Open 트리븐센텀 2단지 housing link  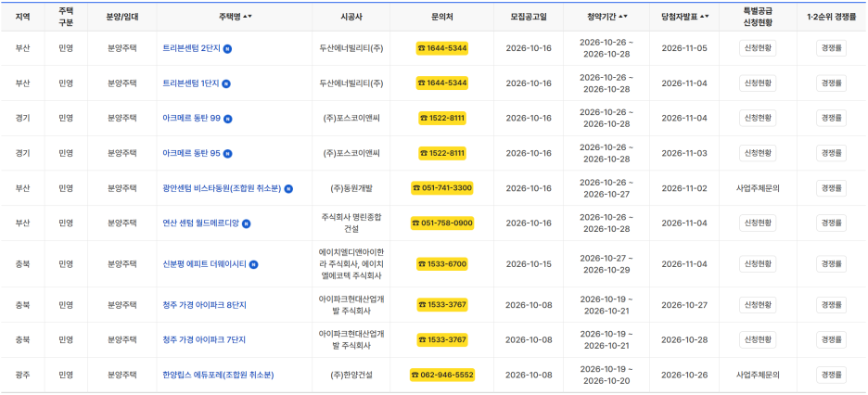(192, 48)
